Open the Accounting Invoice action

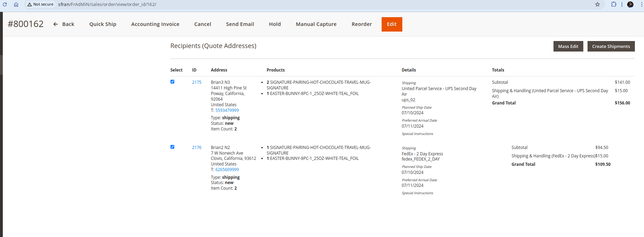tap(155, 24)
